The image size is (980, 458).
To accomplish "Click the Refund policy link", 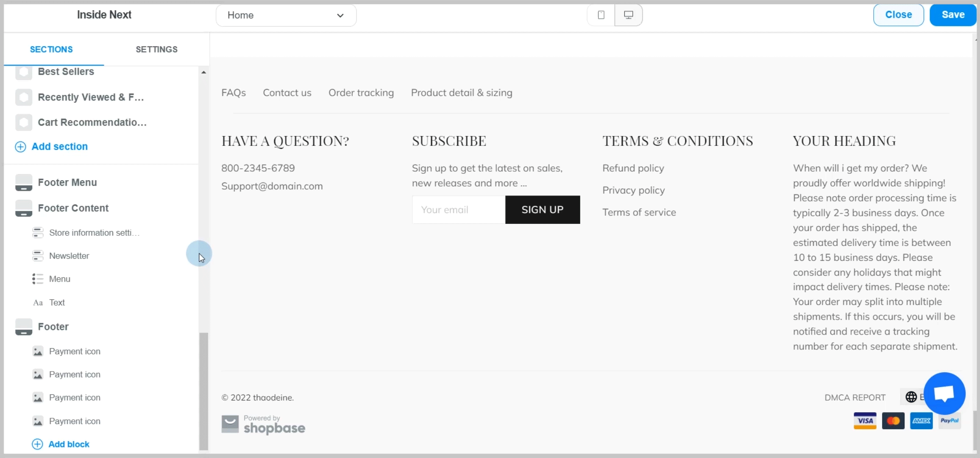I will coord(633,168).
